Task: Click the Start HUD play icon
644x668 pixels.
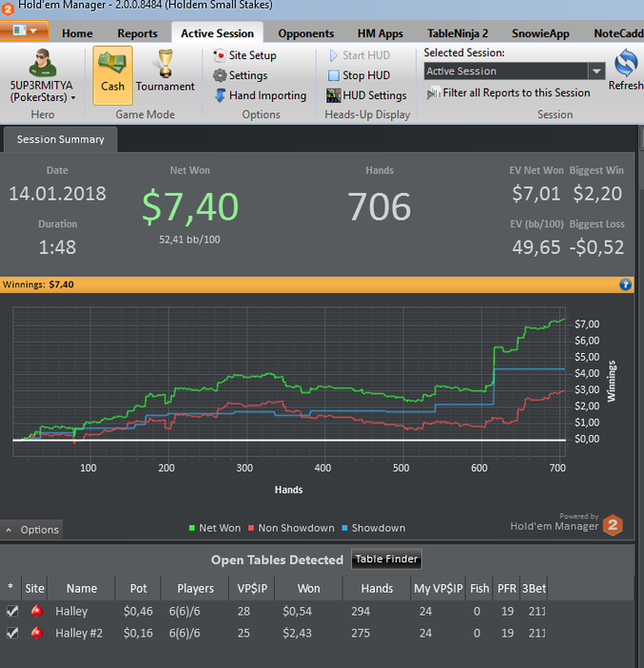Action: tap(334, 55)
